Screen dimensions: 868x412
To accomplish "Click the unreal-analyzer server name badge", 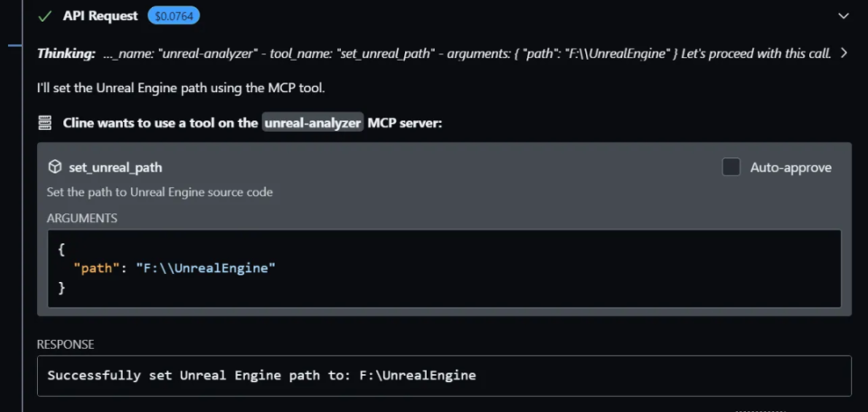I will [313, 123].
